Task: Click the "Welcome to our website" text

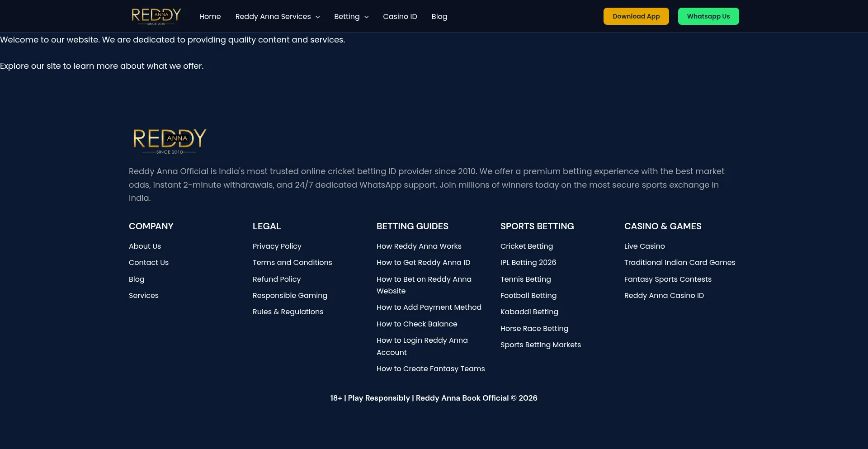Action: [x=172, y=40]
